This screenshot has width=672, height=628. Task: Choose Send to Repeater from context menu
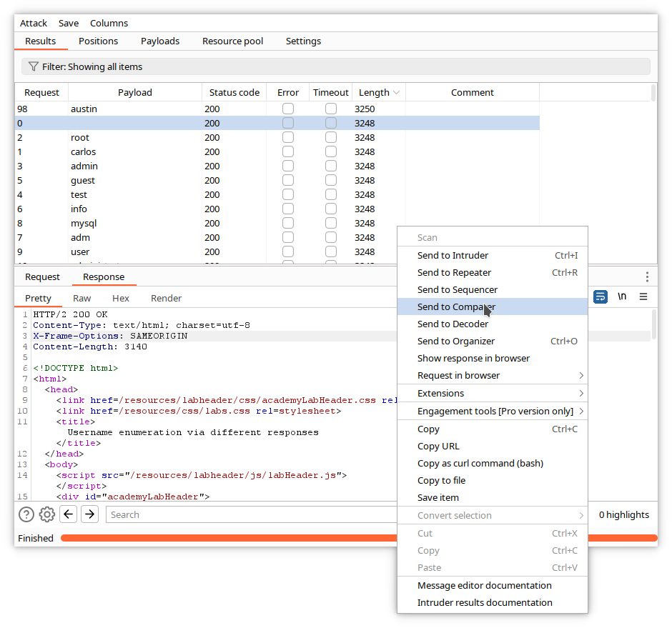click(455, 273)
